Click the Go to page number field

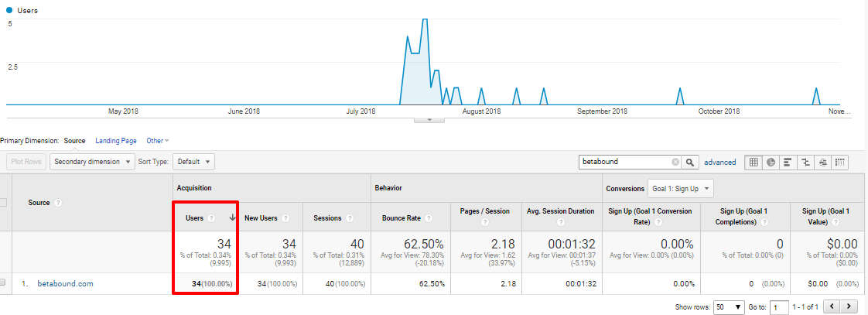click(x=778, y=306)
